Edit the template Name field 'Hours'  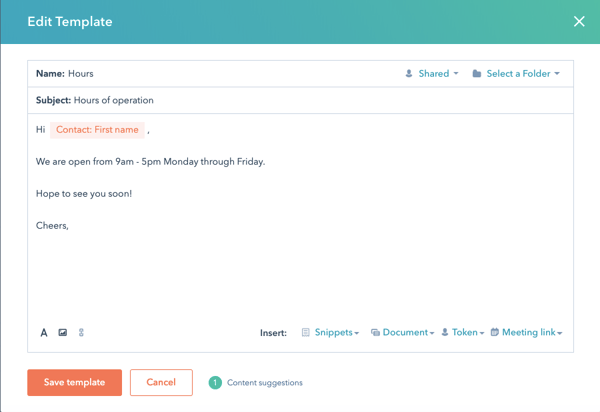81,74
